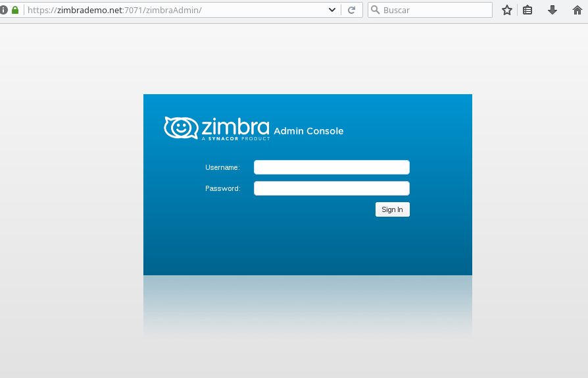Click the Admin Console title text
The image size is (588, 378).
point(308,131)
